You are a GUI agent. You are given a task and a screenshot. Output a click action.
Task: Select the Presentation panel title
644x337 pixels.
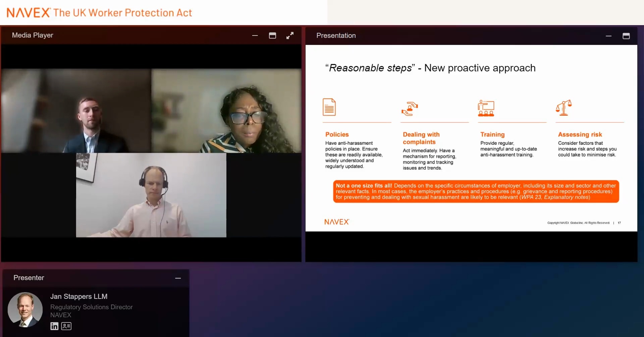coord(336,36)
